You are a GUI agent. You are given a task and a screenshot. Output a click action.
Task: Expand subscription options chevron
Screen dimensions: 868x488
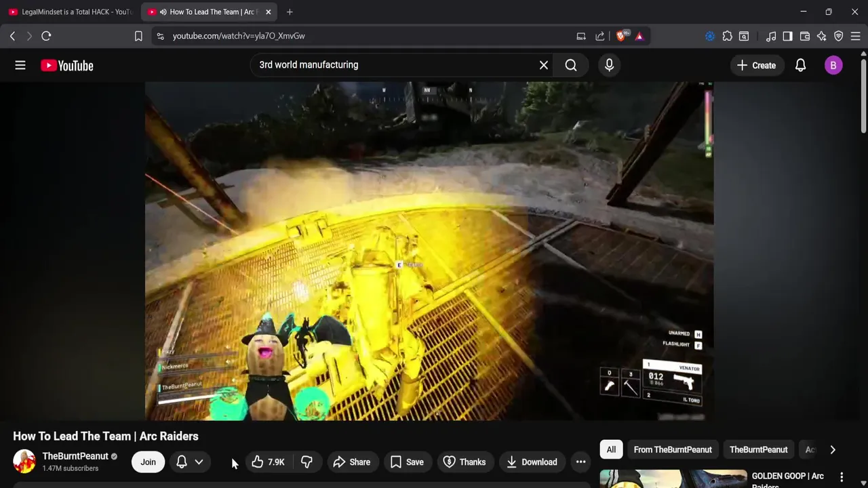point(199,462)
